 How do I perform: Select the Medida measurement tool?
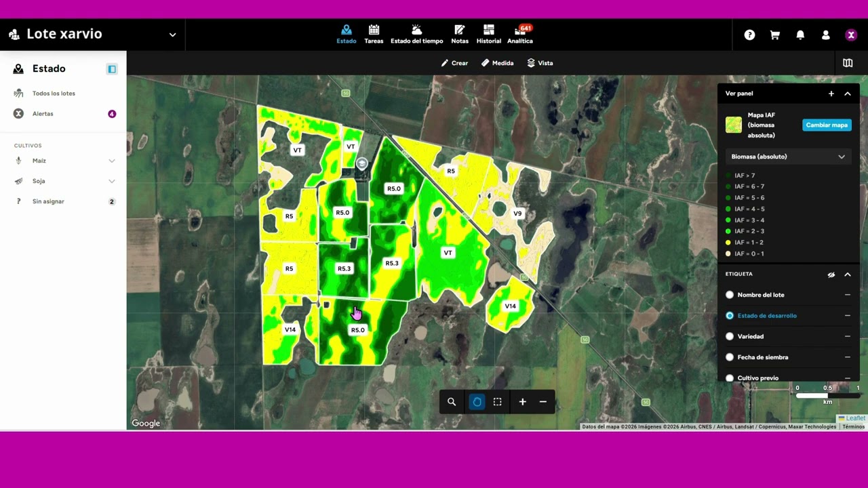point(497,63)
